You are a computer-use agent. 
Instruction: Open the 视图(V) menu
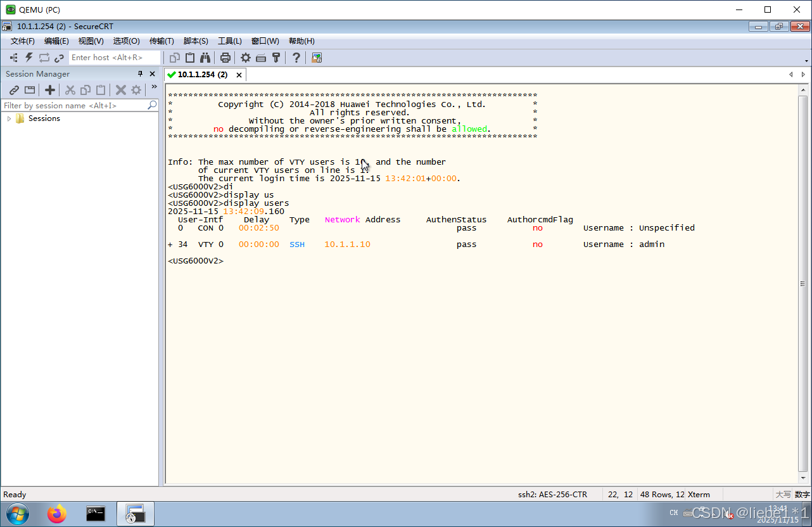click(x=91, y=41)
